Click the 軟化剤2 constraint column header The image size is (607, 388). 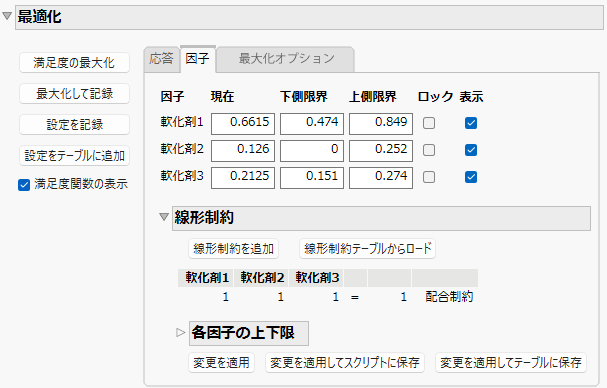click(262, 278)
